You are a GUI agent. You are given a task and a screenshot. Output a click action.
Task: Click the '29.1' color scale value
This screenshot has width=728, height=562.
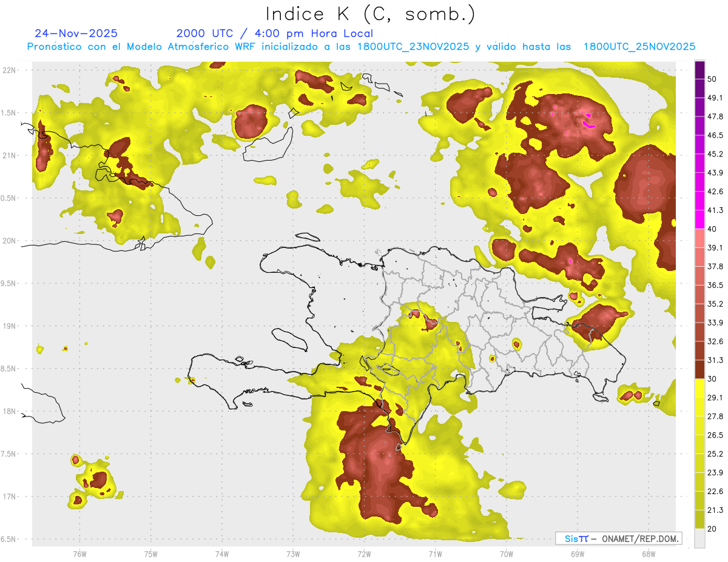(715, 398)
